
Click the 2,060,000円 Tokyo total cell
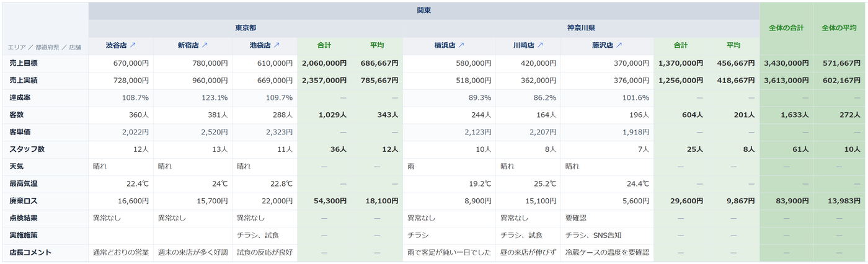(x=324, y=63)
